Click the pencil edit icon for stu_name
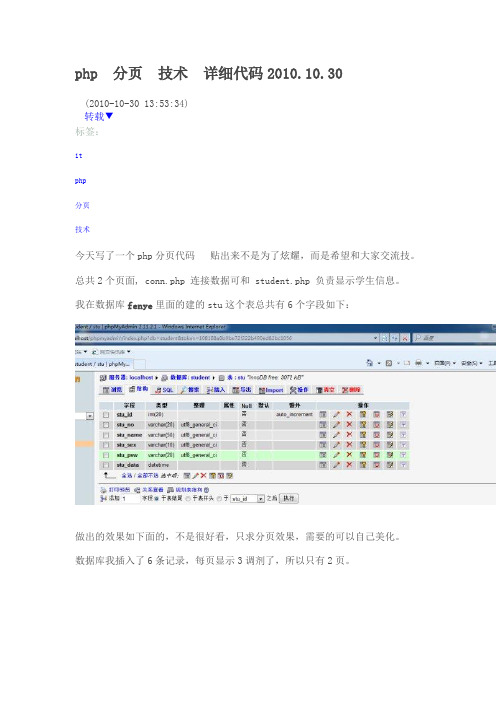Image resolution: width=496 pixels, height=702 pixels. coord(336,435)
